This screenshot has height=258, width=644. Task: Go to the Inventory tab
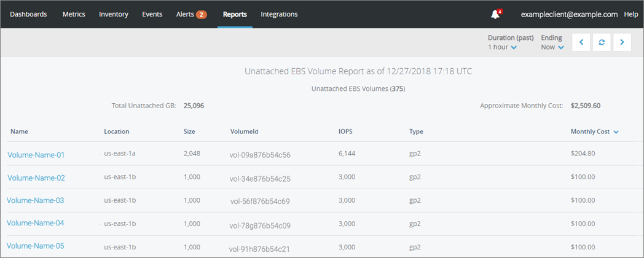click(x=114, y=14)
